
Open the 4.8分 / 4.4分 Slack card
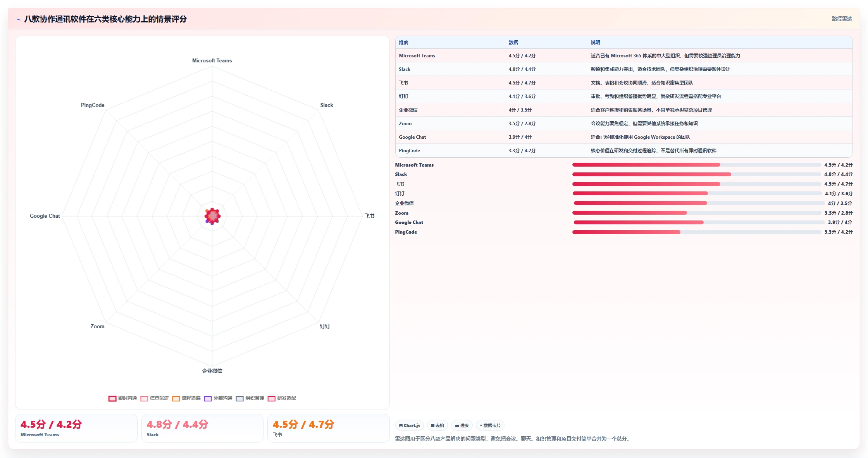(x=202, y=428)
